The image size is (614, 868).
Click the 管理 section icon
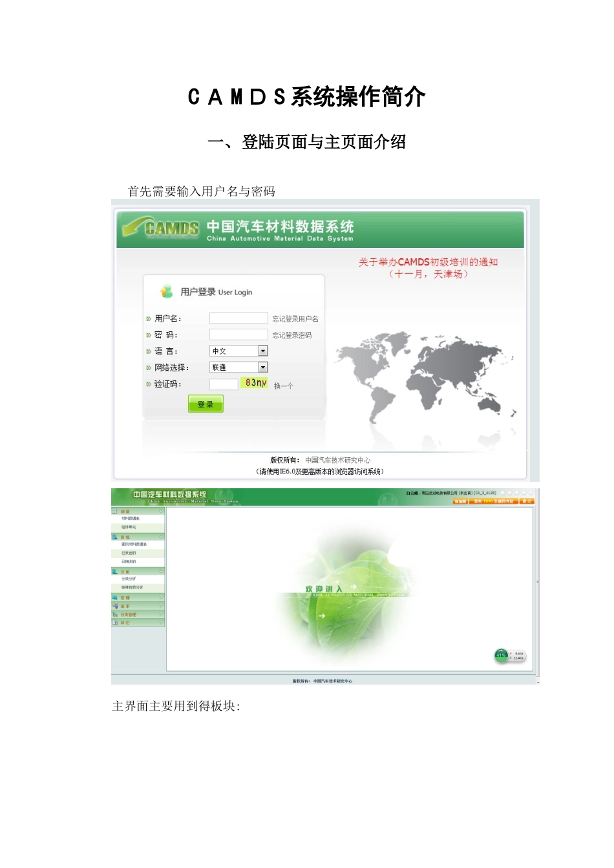(114, 597)
